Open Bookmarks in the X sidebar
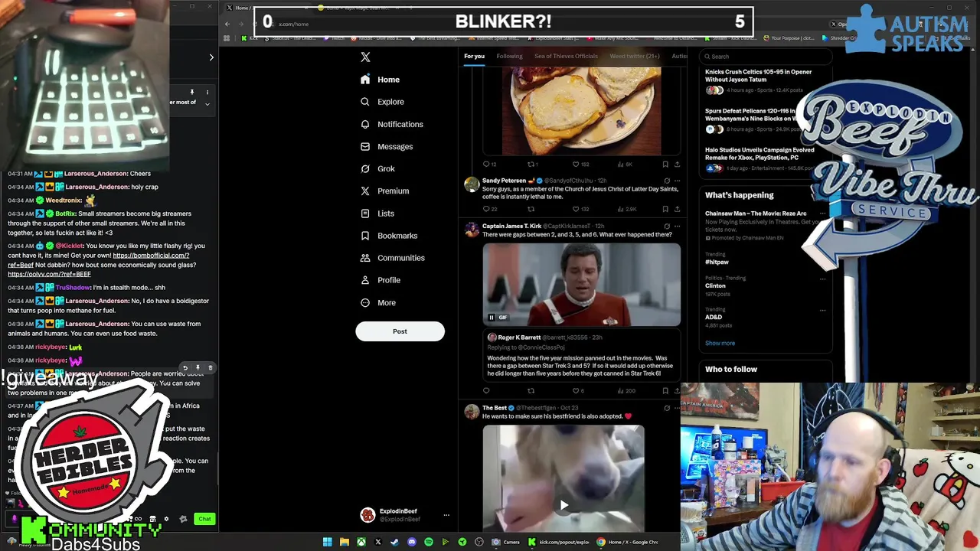This screenshot has width=980, height=551. pyautogui.click(x=389, y=236)
